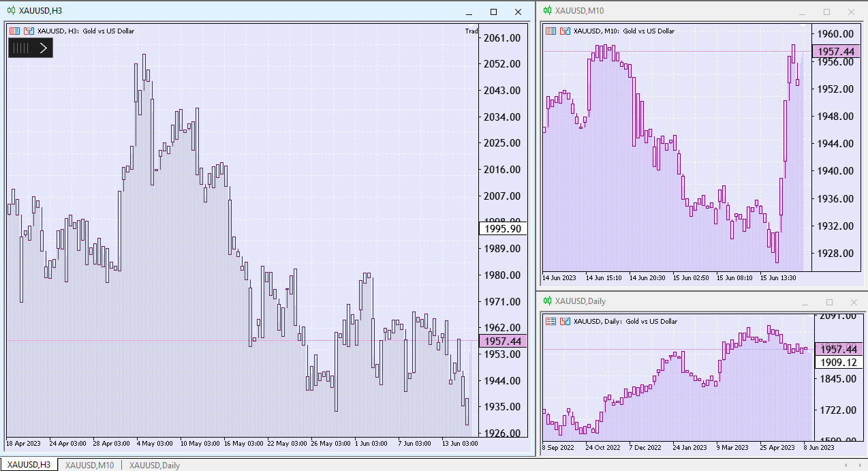The width and height of the screenshot is (868, 471).
Task: Maximize the XAUUSD,Daily chart window
Action: 829,302
